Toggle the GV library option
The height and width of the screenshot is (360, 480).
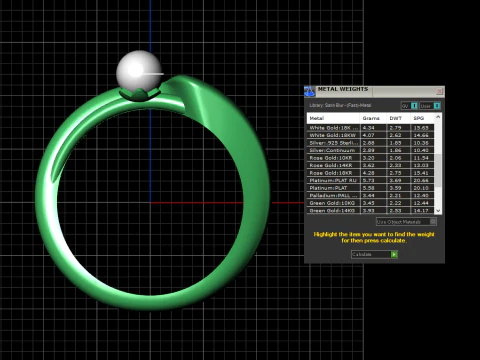click(x=409, y=106)
